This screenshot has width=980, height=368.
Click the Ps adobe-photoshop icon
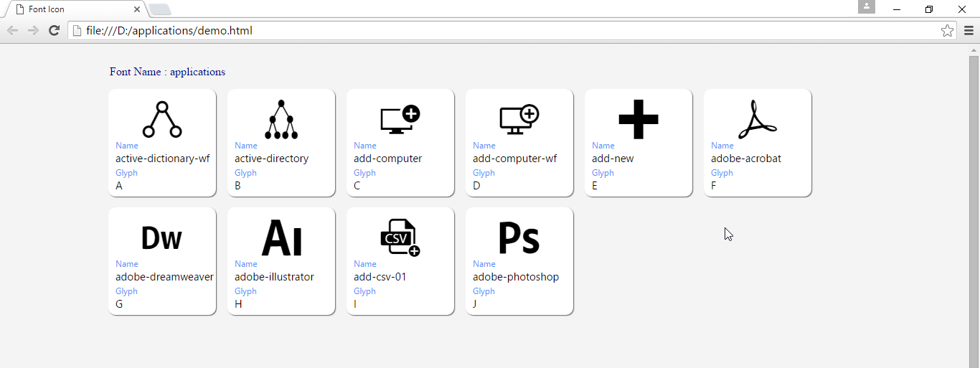(x=519, y=237)
